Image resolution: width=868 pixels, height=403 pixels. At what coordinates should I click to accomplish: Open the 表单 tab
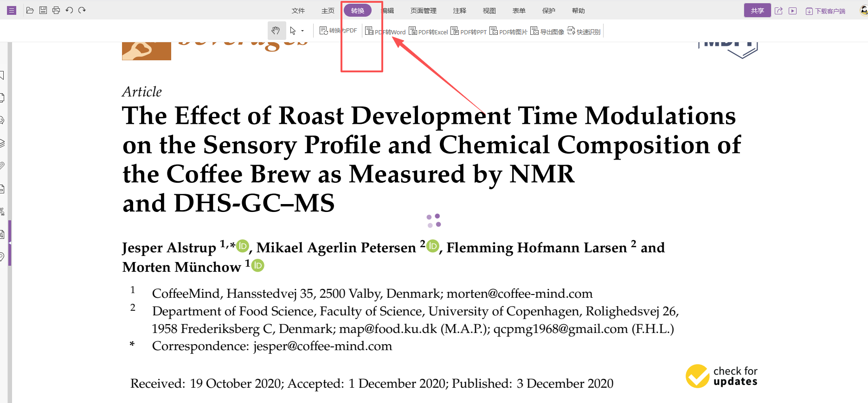(519, 11)
